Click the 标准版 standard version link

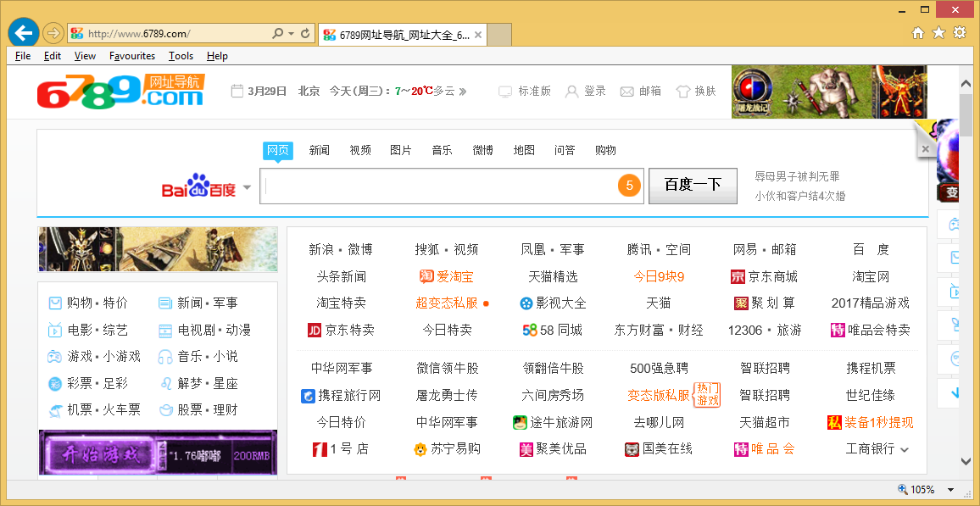[525, 92]
